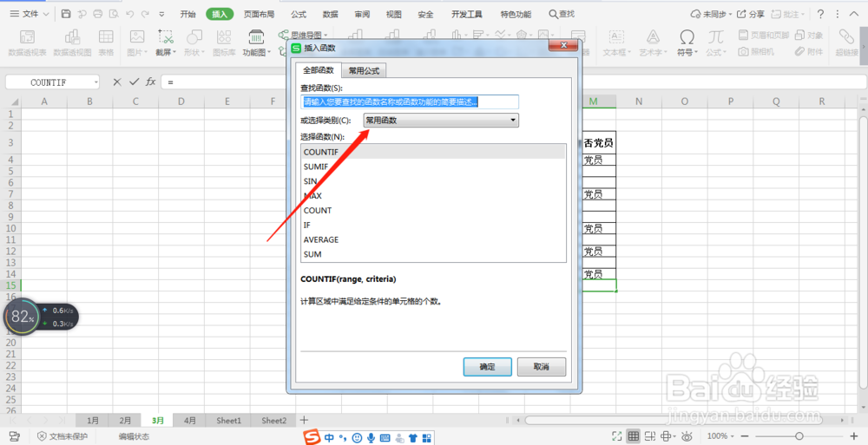
Task: Switch to the 开始 ribbon tab
Action: click(187, 14)
